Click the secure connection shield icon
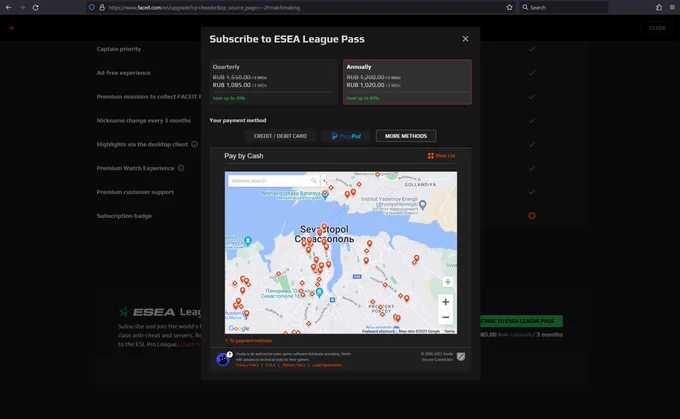This screenshot has width=680, height=419. [461, 357]
